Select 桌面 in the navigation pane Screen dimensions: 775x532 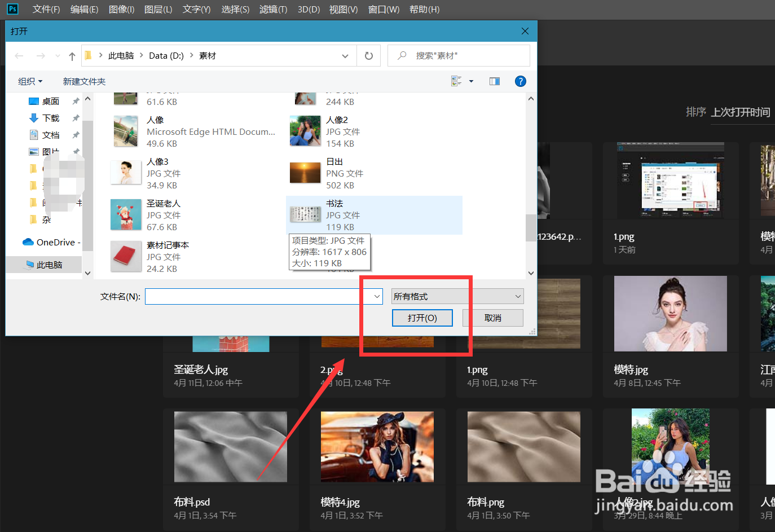[x=51, y=102]
